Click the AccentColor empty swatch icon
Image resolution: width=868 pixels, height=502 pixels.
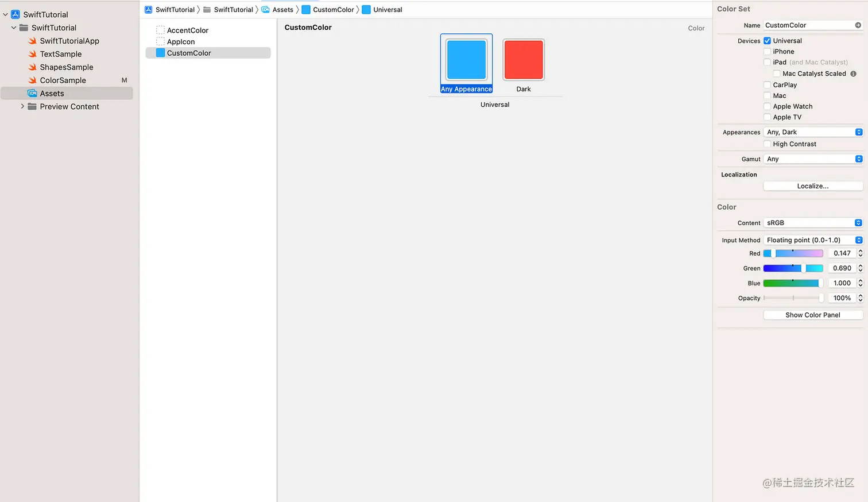161,30
